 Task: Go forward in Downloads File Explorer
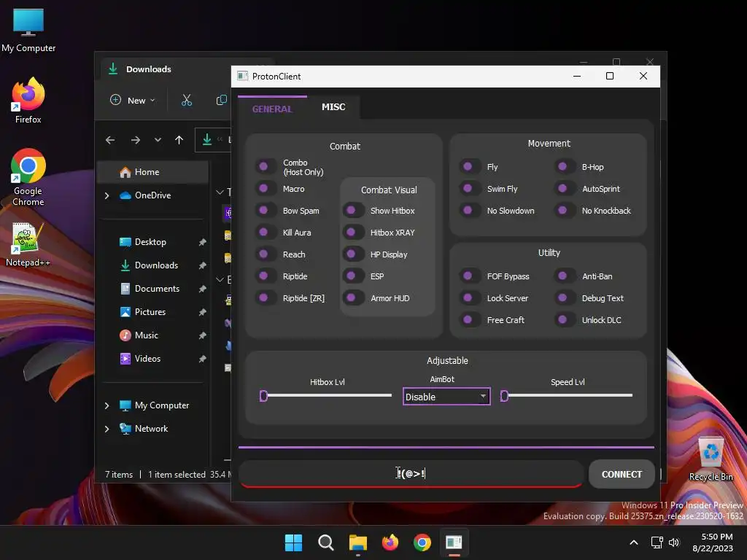[x=135, y=140]
